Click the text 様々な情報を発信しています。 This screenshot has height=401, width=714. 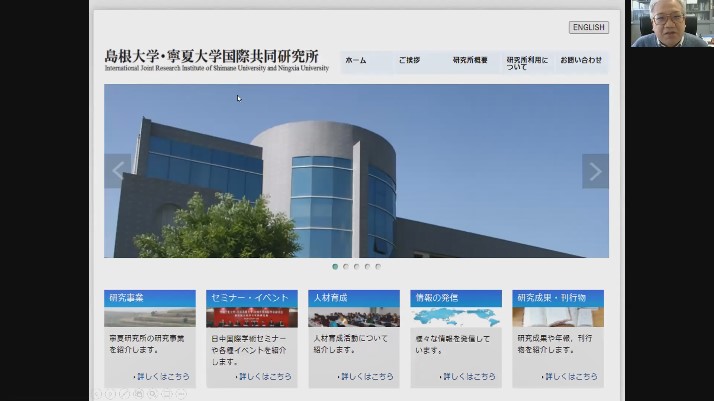[453, 344]
